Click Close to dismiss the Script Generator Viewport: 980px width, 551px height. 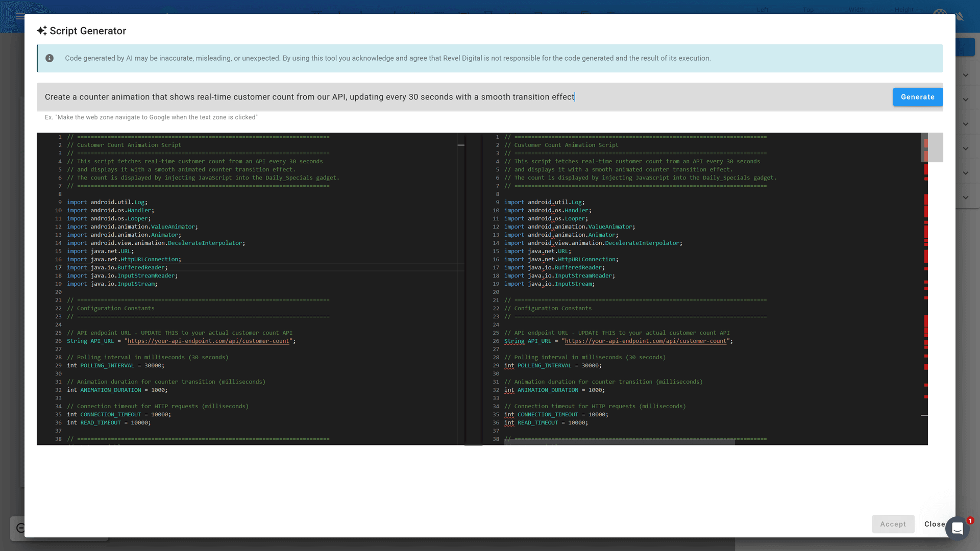coord(935,524)
